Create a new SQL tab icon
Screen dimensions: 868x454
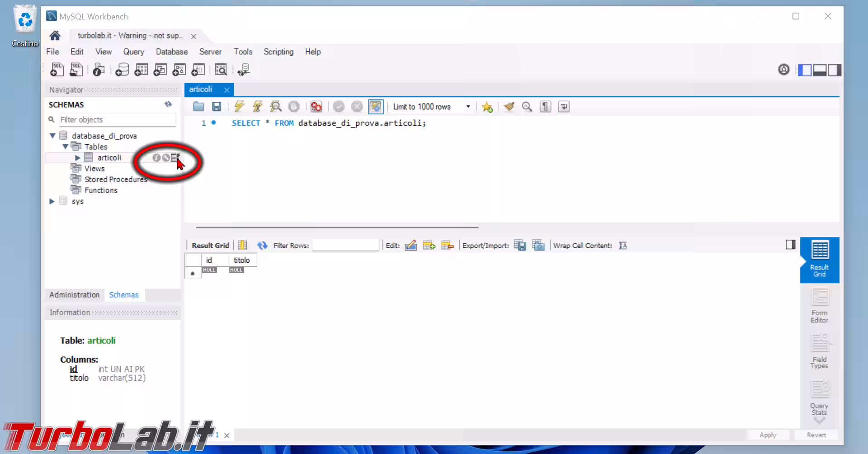57,70
